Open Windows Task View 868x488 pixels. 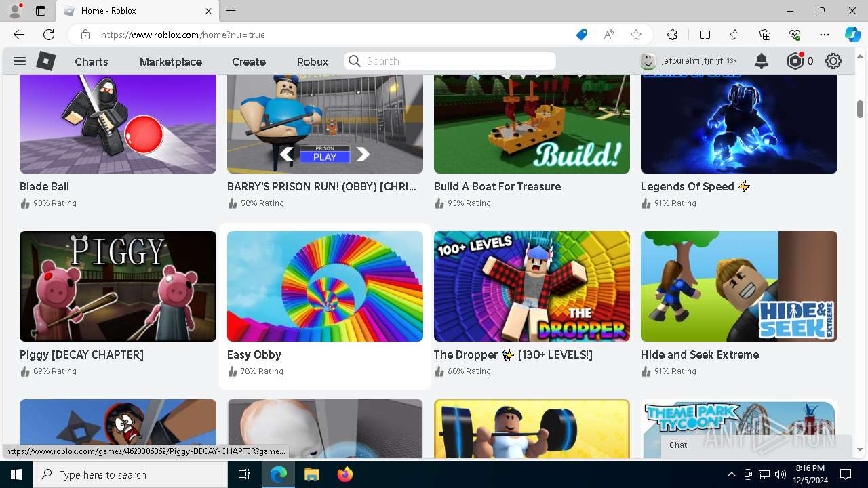(x=245, y=474)
